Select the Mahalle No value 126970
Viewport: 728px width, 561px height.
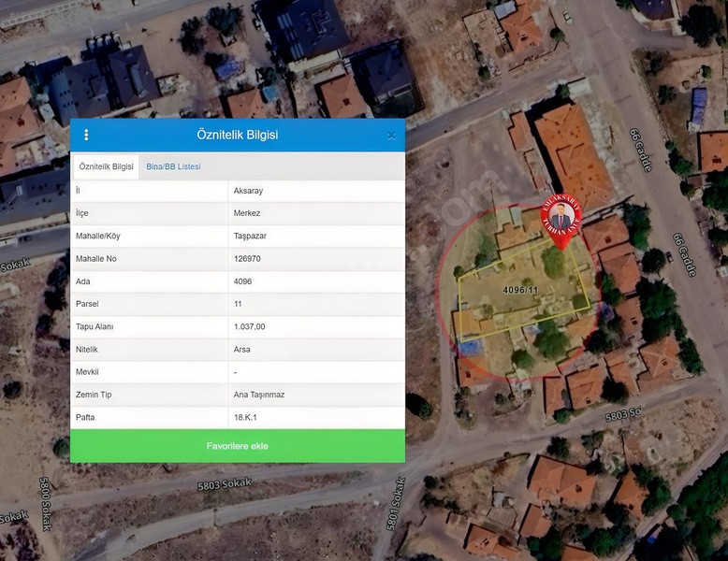coord(247,258)
